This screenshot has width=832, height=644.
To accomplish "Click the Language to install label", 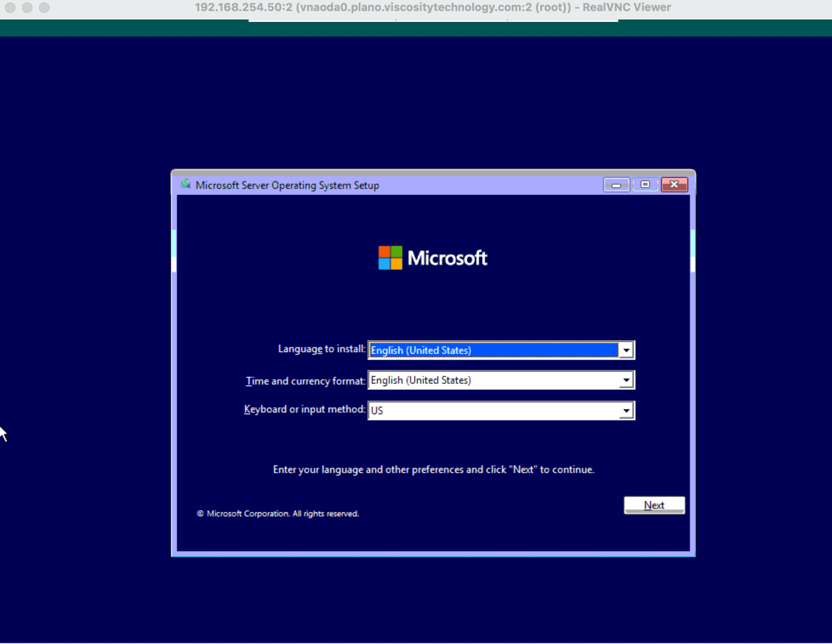I will [322, 349].
